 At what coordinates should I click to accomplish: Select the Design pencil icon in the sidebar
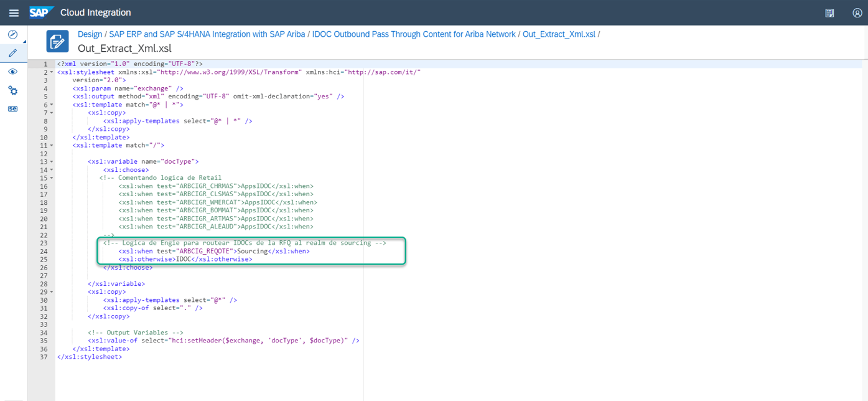(x=12, y=54)
